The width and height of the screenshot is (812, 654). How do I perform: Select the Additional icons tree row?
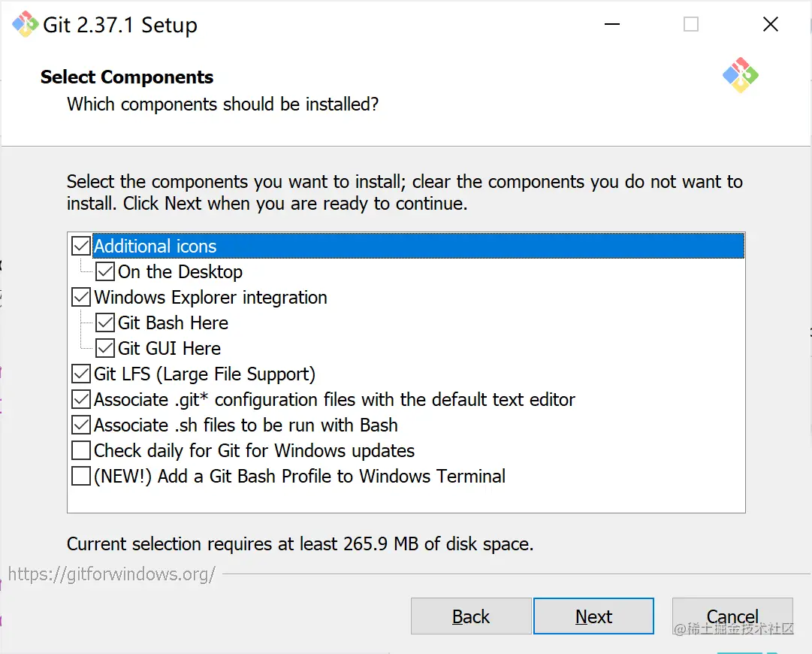[x=155, y=246]
